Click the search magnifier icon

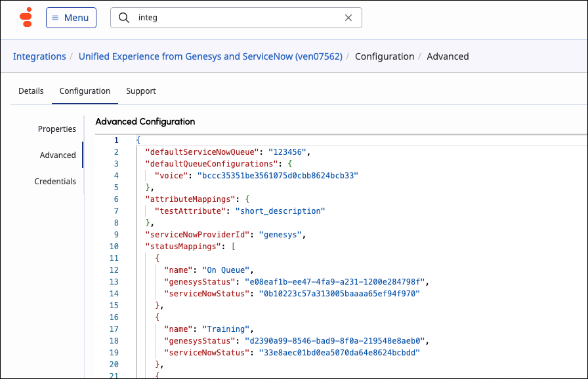124,18
